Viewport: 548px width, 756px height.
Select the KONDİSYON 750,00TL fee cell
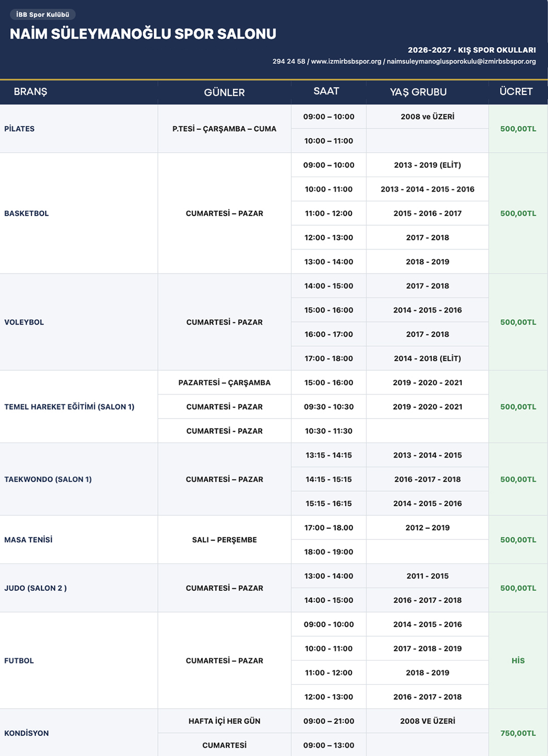point(518,733)
